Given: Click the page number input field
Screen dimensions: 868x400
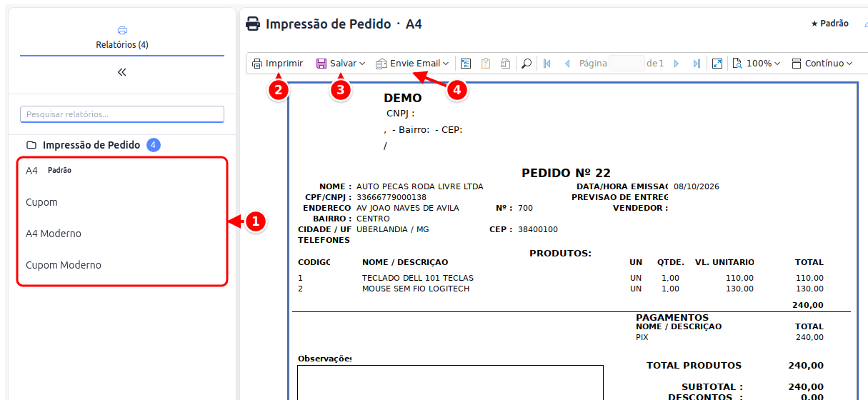Looking at the screenshot, I should tap(627, 64).
